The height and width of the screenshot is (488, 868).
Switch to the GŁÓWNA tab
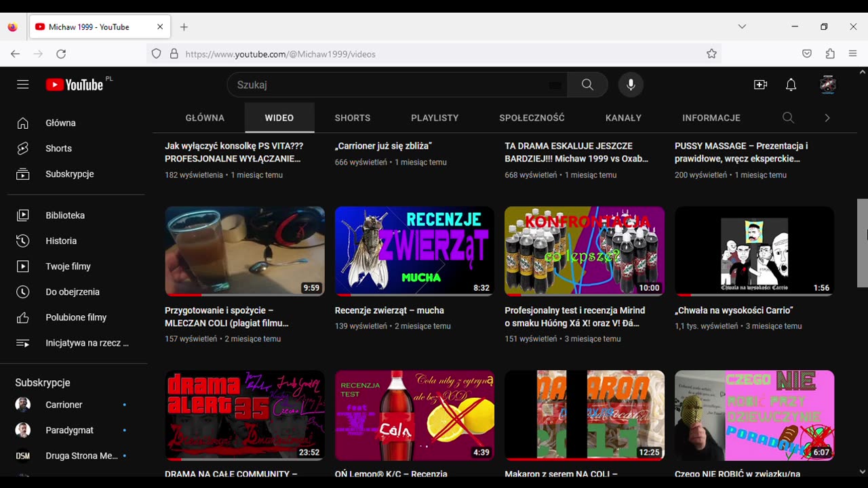coord(205,118)
